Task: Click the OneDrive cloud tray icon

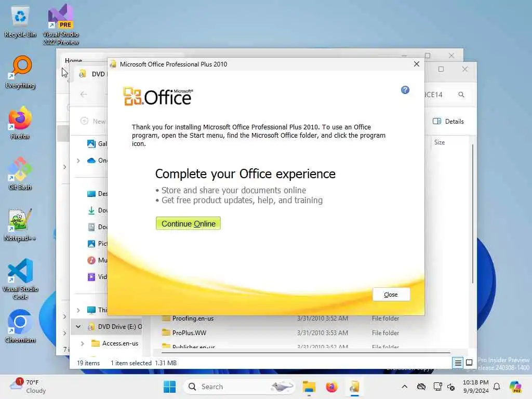Action: (x=421, y=387)
